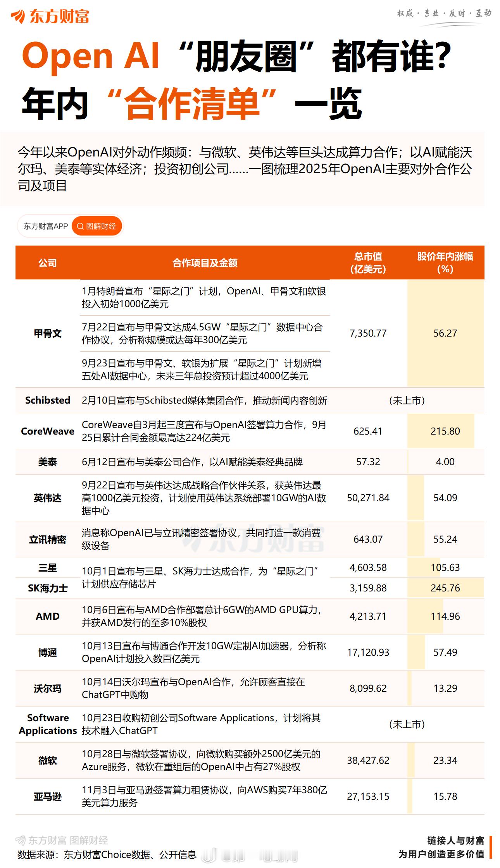Image resolution: width=500 pixels, height=868 pixels.
Task: Click yearly gain value 55.24
Action: point(445,539)
